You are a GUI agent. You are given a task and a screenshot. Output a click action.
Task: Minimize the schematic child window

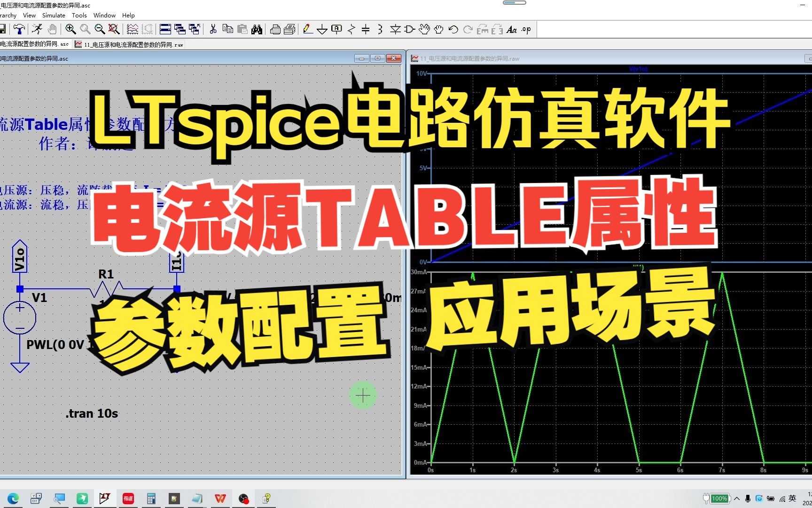pos(361,58)
